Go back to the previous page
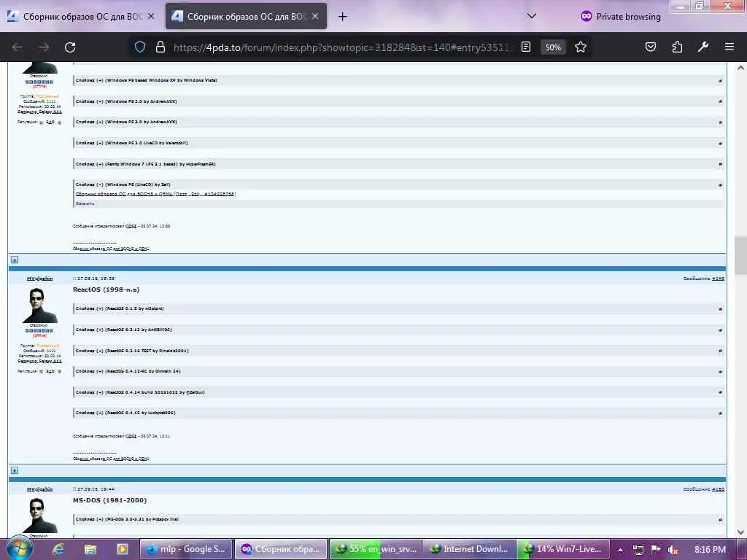 18,47
